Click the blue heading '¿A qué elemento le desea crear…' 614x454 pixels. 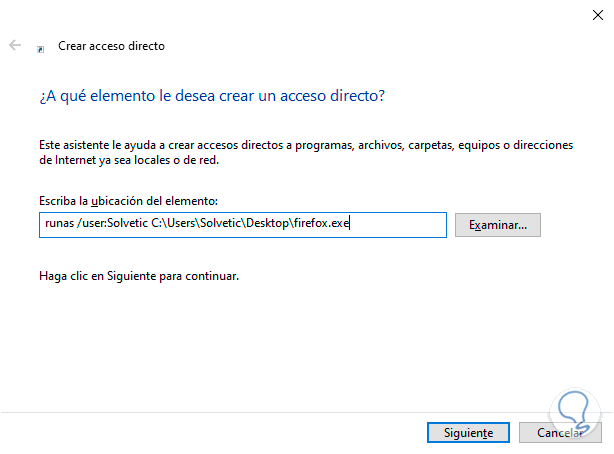[x=212, y=96]
